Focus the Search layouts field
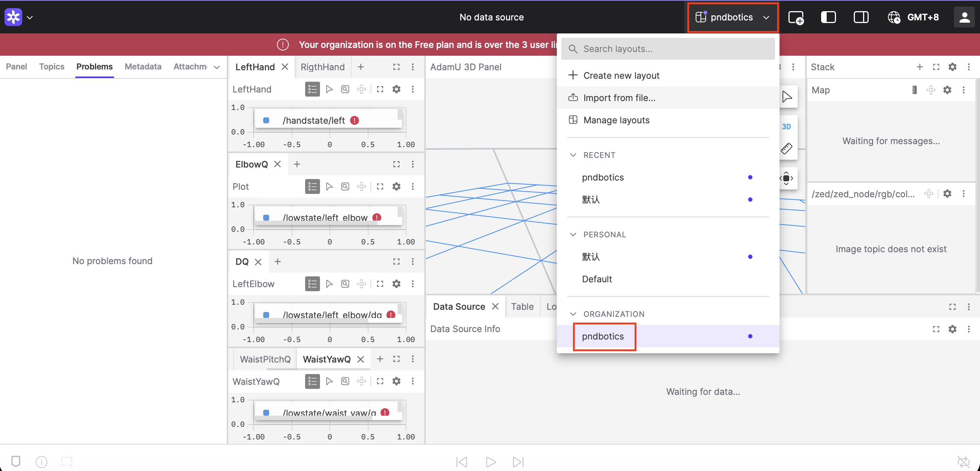This screenshot has width=980, height=471. tap(668, 49)
